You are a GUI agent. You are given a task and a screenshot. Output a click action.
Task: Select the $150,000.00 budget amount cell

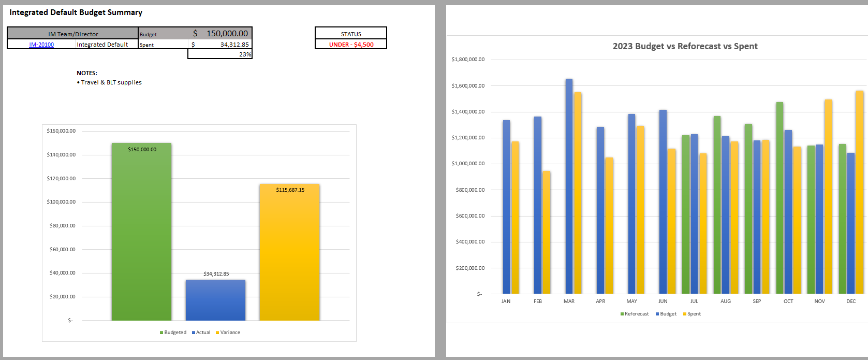220,34
